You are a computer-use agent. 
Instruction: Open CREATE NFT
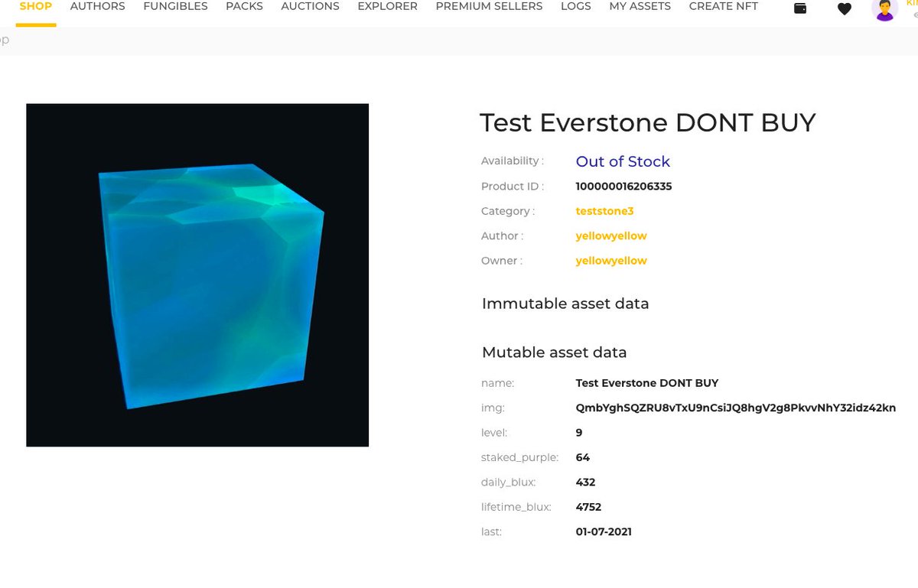pos(723,6)
